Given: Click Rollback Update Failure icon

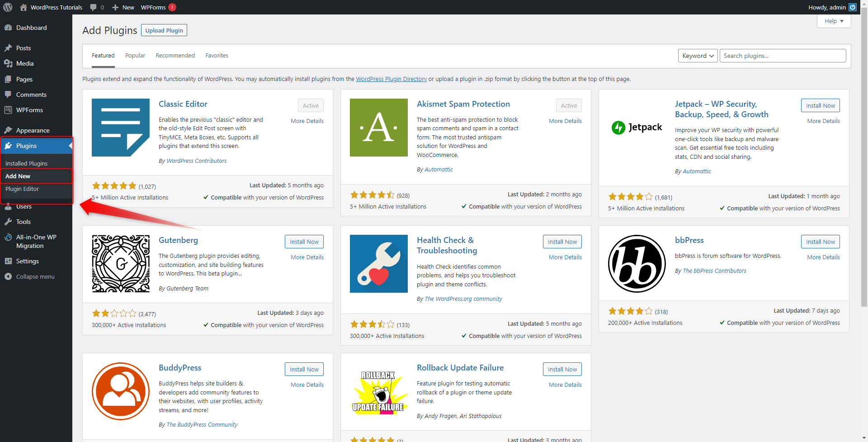Looking at the screenshot, I should [x=379, y=391].
